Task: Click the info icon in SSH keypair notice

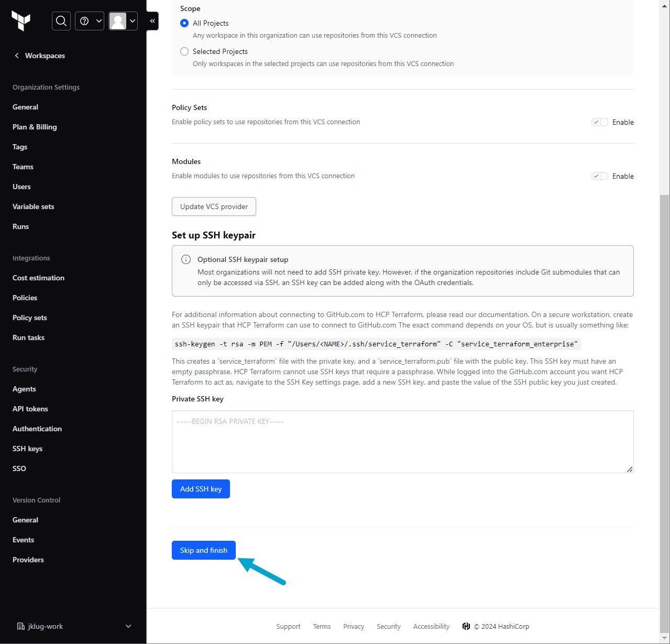Action: (185, 259)
